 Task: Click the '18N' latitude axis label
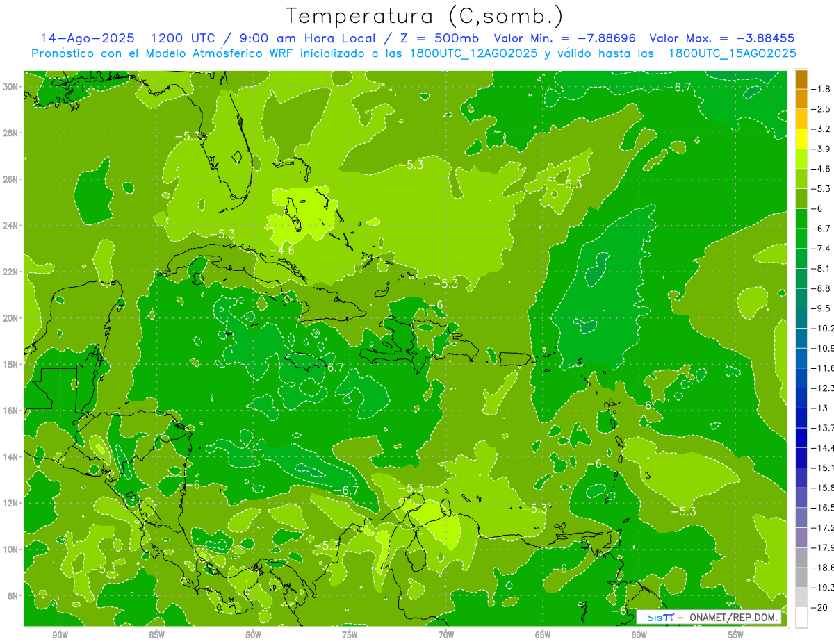click(x=12, y=364)
